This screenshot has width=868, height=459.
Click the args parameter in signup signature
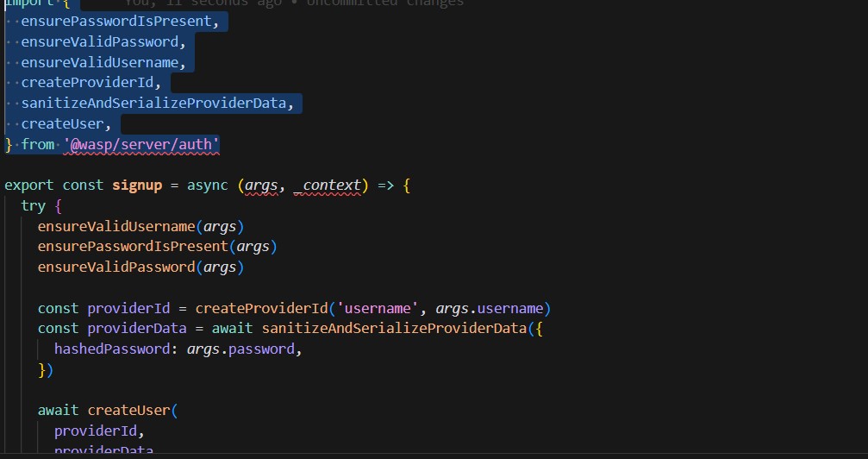pos(261,185)
